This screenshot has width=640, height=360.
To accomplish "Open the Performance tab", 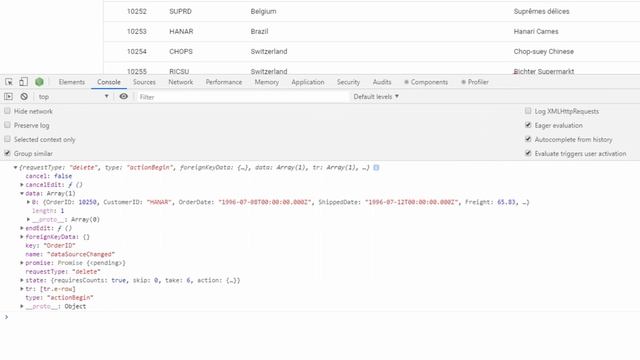I will [224, 82].
